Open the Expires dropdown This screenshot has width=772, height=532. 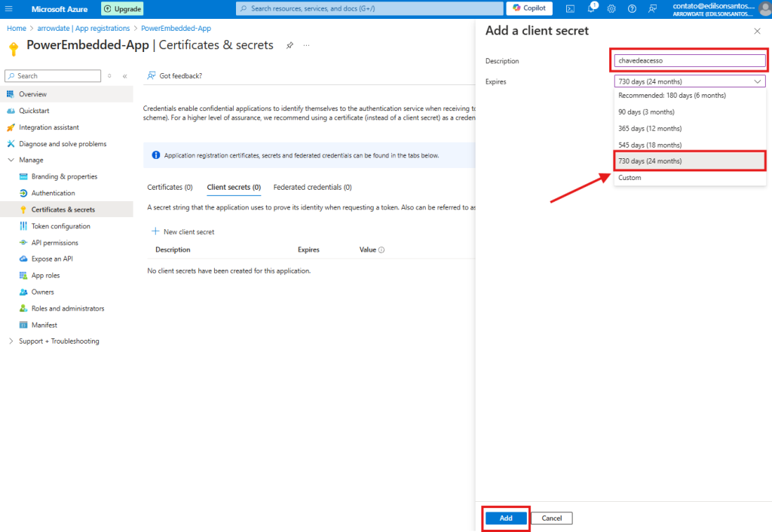click(690, 81)
